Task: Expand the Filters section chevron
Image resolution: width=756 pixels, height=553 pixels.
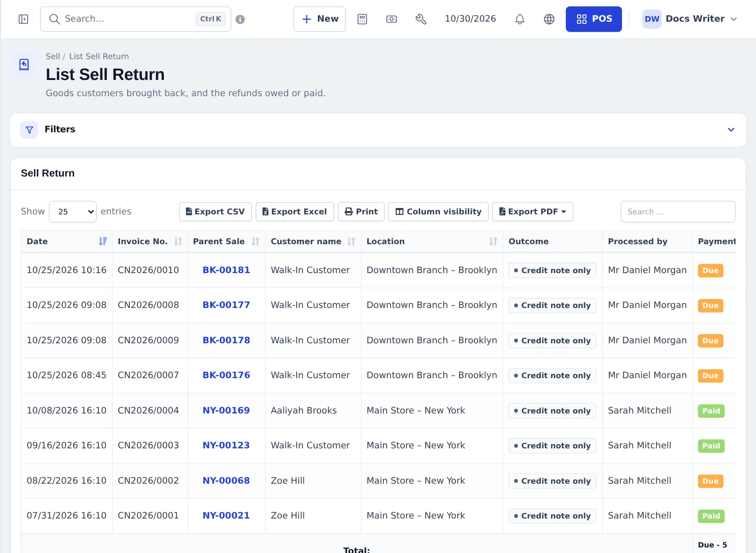Action: tap(731, 130)
